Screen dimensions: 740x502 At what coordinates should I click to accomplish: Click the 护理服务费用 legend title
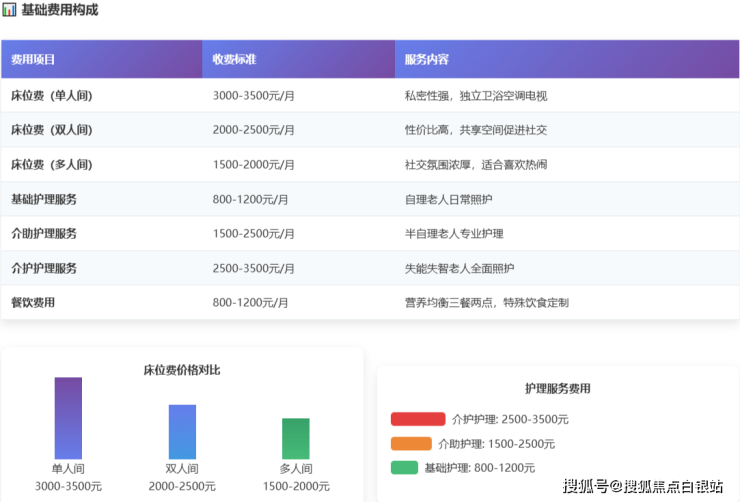(558, 388)
